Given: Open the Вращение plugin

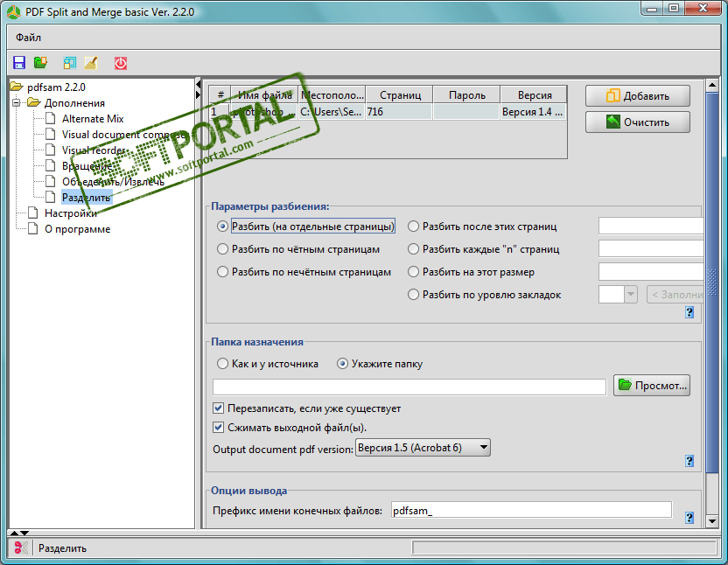Looking at the screenshot, I should [87, 166].
